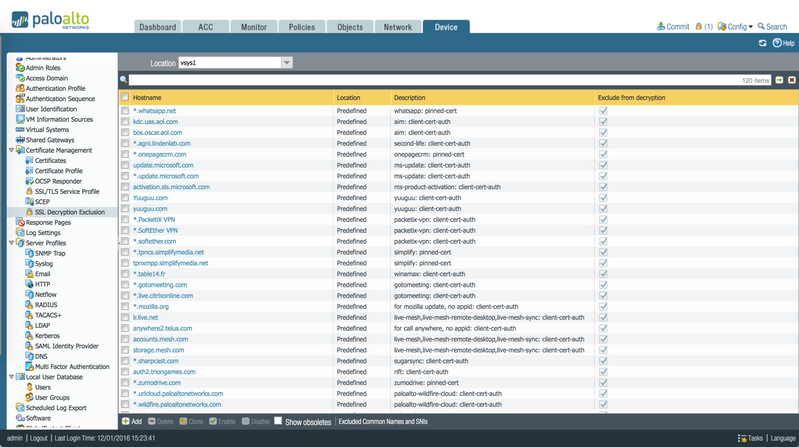
Task: Switch to the Policies tab
Action: tap(300, 27)
